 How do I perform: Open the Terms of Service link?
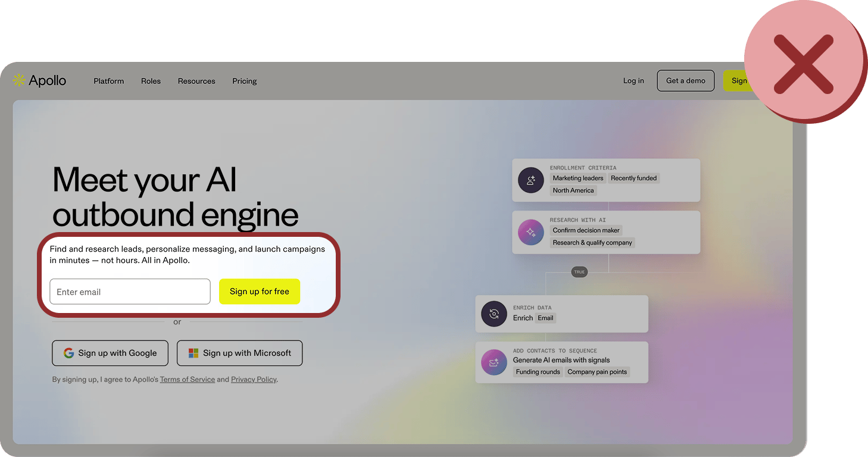pos(188,380)
